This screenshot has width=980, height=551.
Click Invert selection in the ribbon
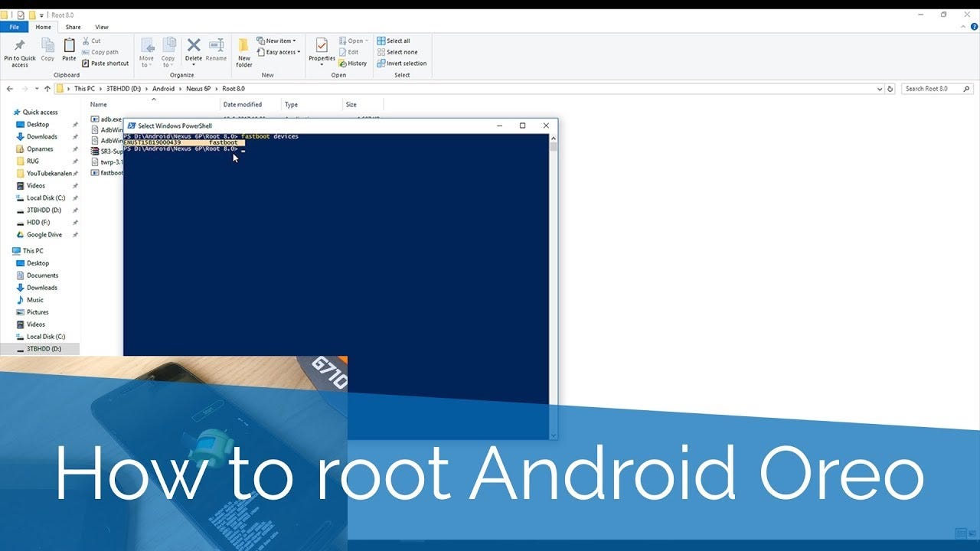401,64
